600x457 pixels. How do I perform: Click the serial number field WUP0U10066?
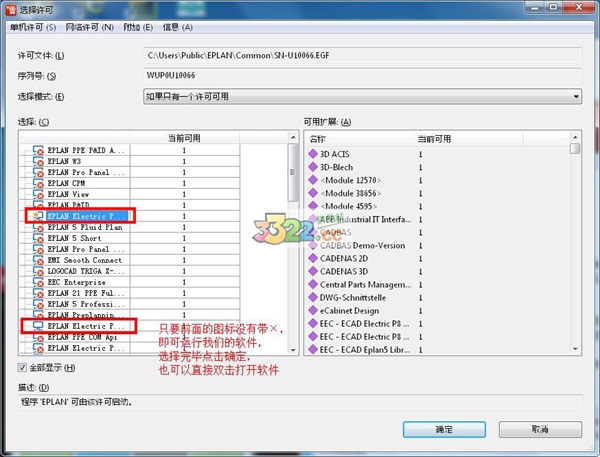[362, 75]
